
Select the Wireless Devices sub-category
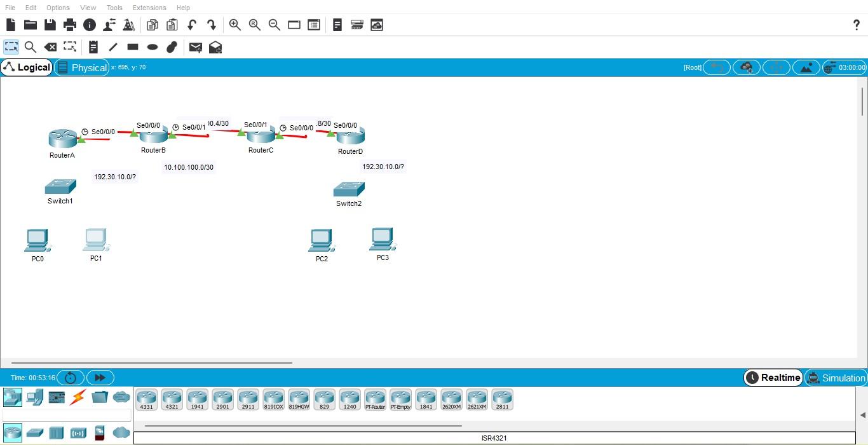pos(78,434)
